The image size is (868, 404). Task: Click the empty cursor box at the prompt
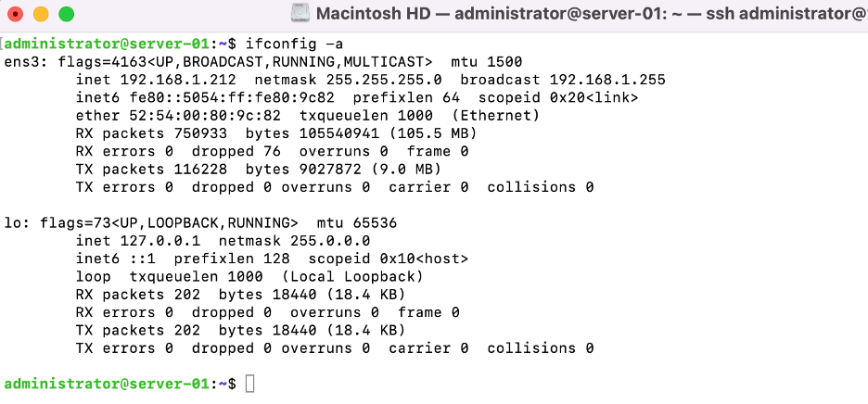point(249,384)
